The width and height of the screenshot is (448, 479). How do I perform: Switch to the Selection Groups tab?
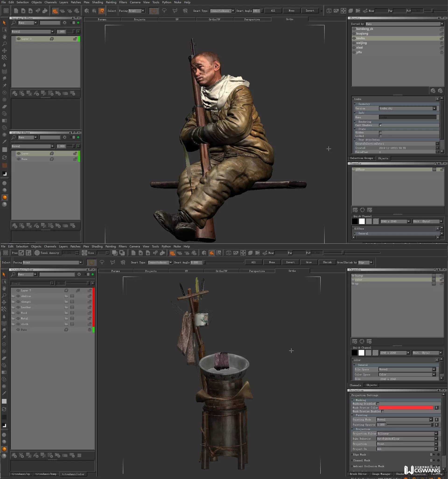pos(361,158)
